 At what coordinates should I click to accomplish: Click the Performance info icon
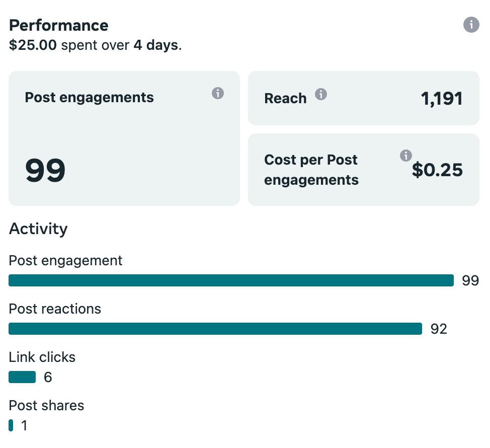471,25
